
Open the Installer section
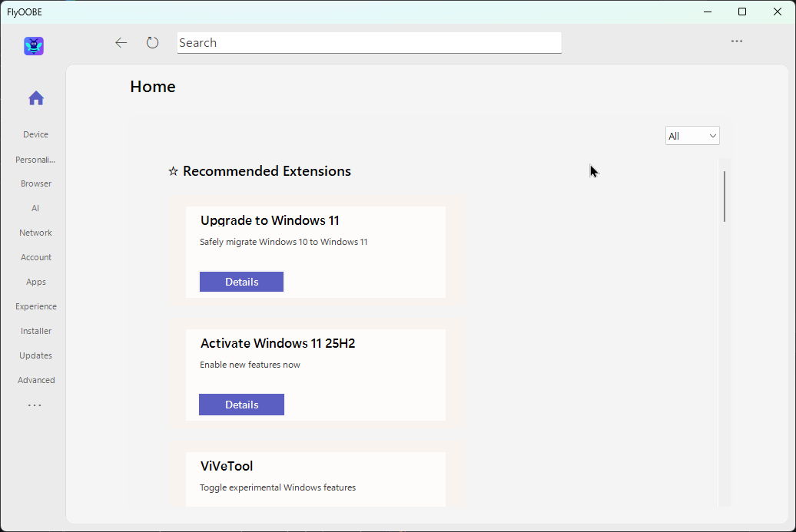click(36, 331)
